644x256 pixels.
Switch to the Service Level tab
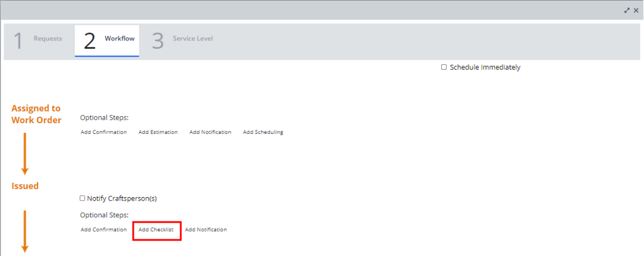(183, 39)
